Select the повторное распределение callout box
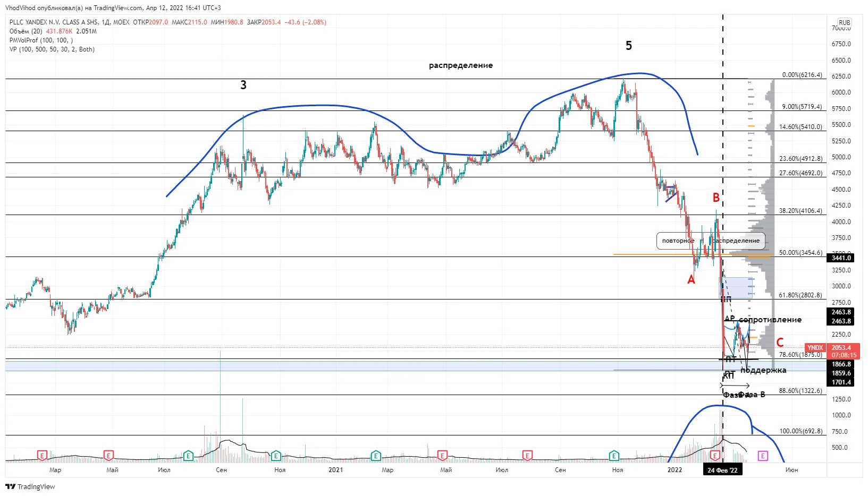Image resolution: width=868 pixels, height=496 pixels. click(711, 241)
